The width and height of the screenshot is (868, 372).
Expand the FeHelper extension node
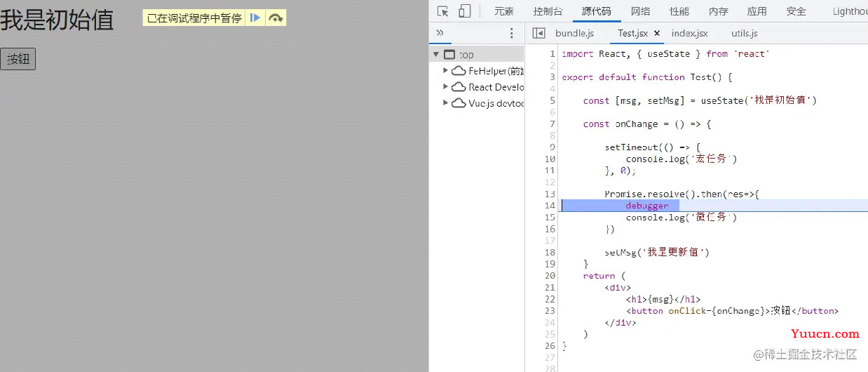(x=445, y=70)
